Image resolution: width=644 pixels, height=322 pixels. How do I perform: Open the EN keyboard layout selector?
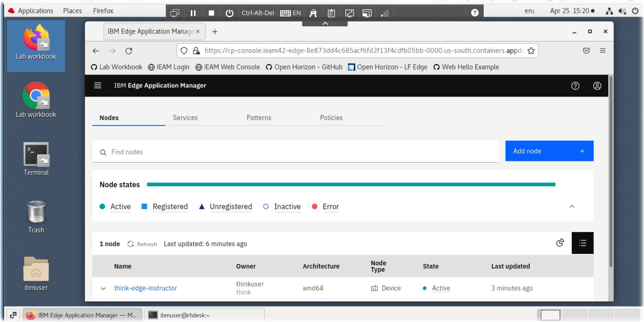click(x=290, y=13)
